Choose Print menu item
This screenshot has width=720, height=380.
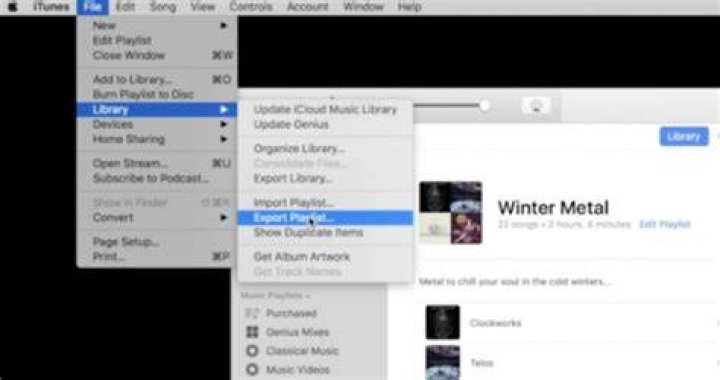pos(157,257)
